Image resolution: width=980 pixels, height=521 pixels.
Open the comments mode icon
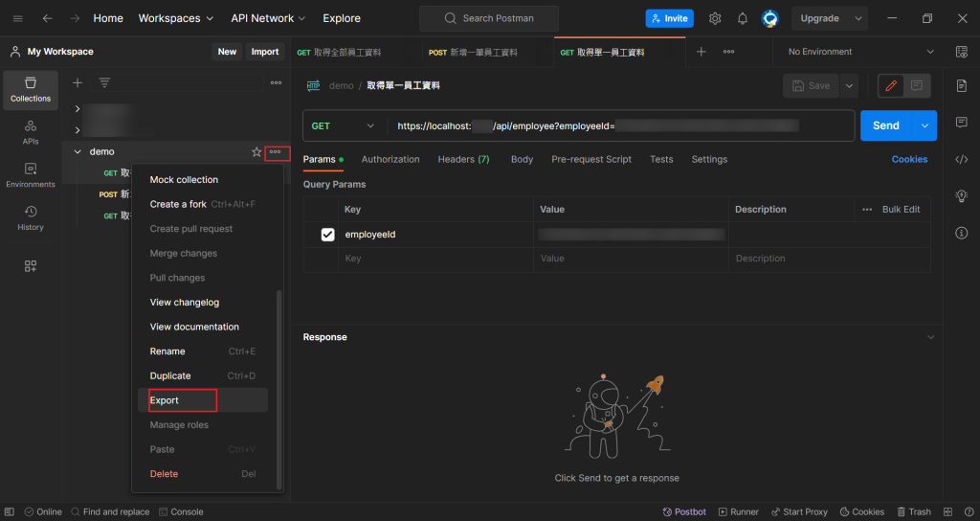pos(917,85)
